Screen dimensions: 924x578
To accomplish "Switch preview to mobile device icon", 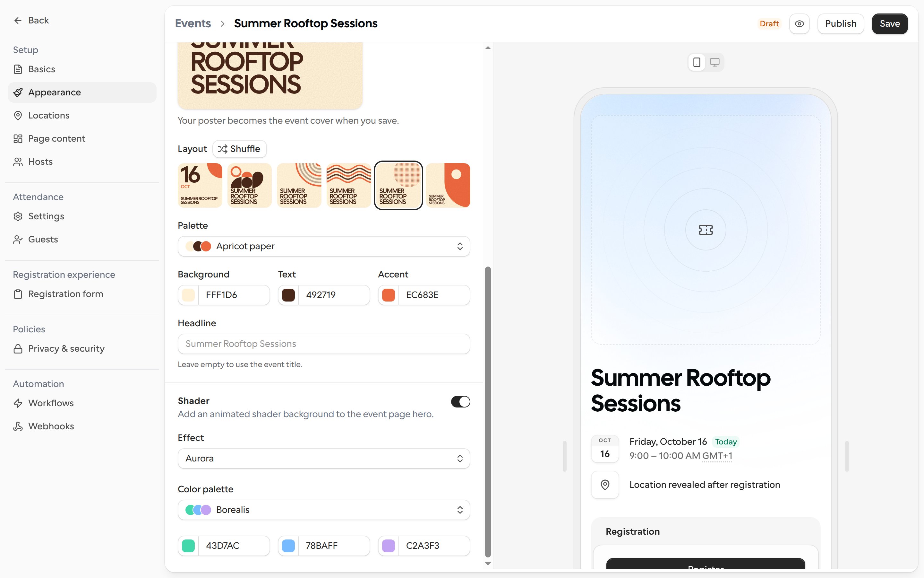I will [697, 62].
